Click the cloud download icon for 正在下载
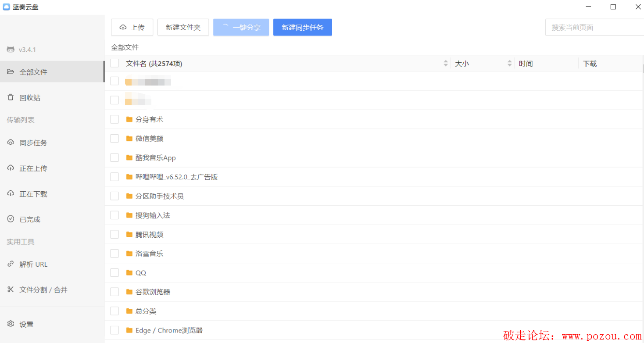Screen dimensions: 644x343 click(11, 193)
